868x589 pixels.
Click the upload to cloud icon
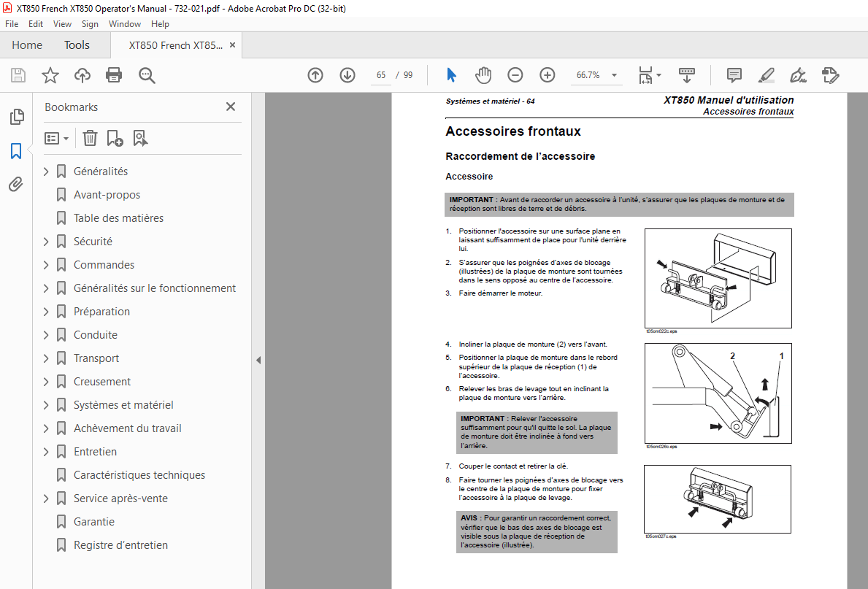click(82, 75)
